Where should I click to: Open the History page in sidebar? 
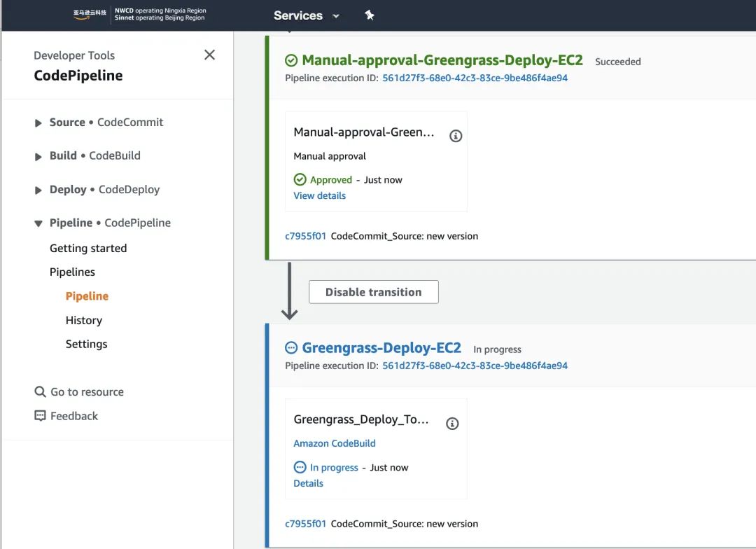[x=84, y=320]
